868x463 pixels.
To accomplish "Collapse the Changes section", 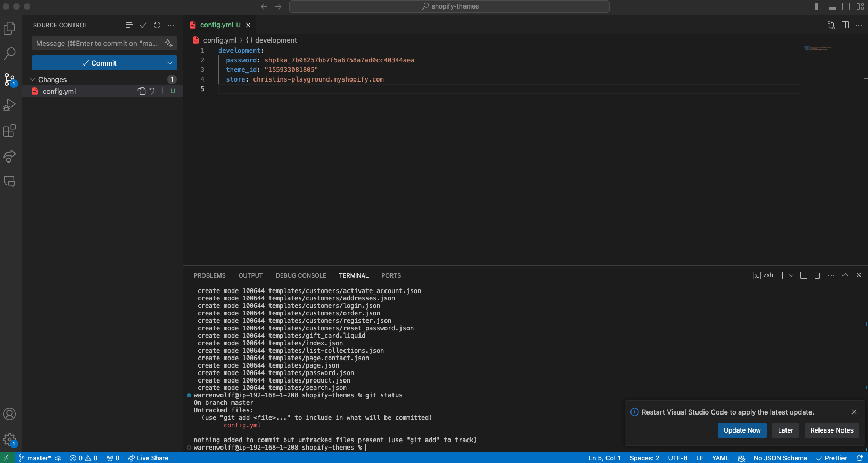I will [32, 79].
